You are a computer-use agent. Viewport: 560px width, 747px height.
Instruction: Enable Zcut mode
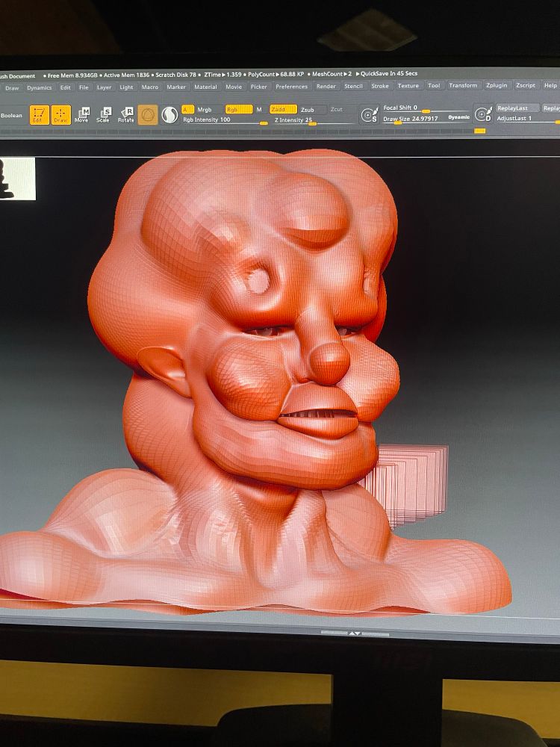tap(337, 110)
